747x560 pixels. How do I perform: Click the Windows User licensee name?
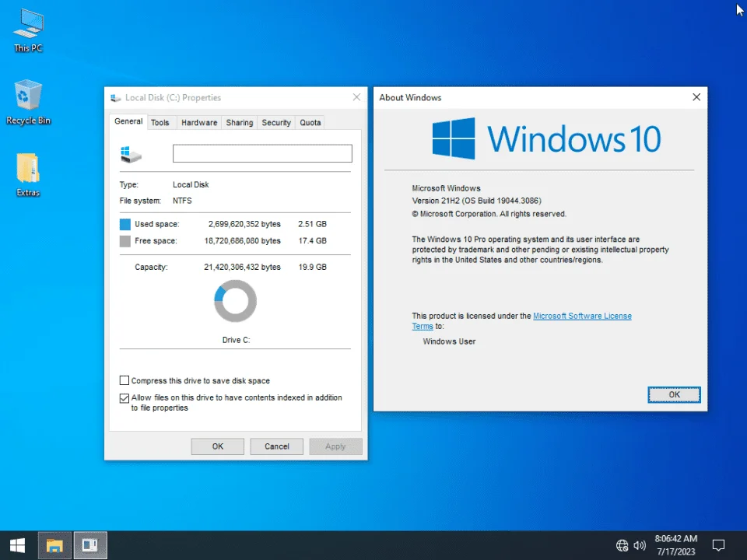pos(449,341)
